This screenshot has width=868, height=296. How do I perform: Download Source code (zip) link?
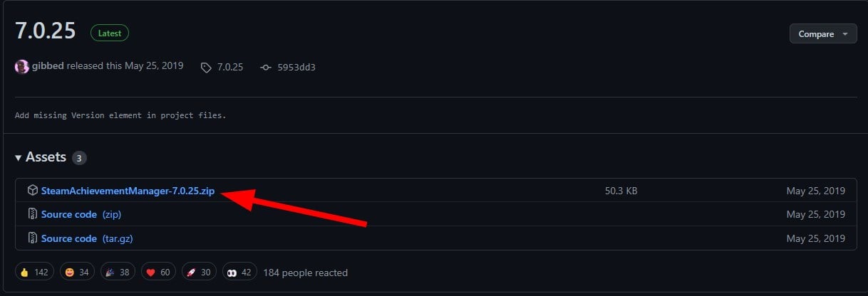[86, 214]
